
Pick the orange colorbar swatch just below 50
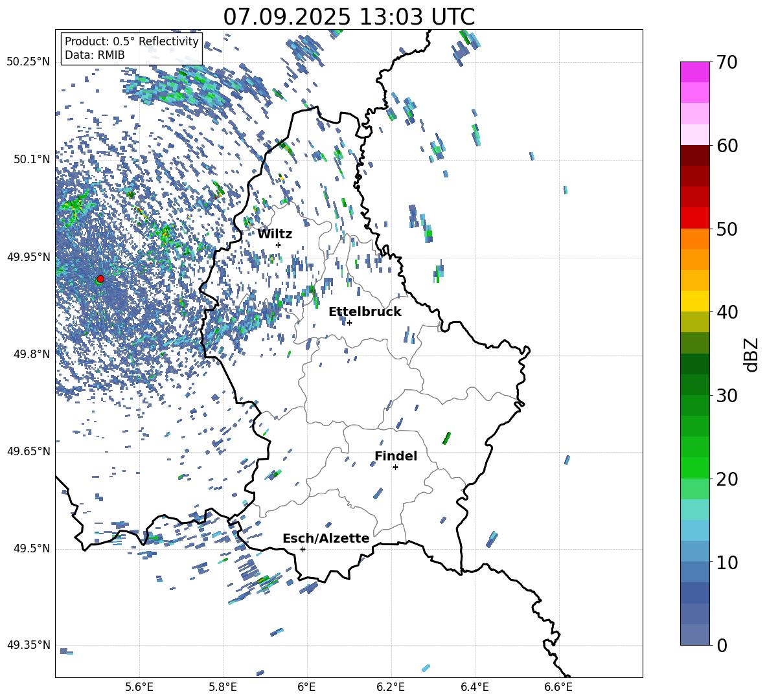coord(694,239)
